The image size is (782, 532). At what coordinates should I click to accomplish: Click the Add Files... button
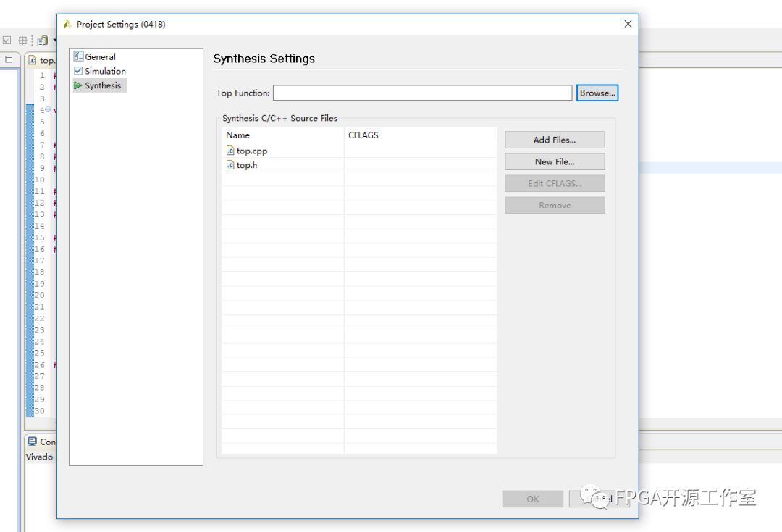555,140
